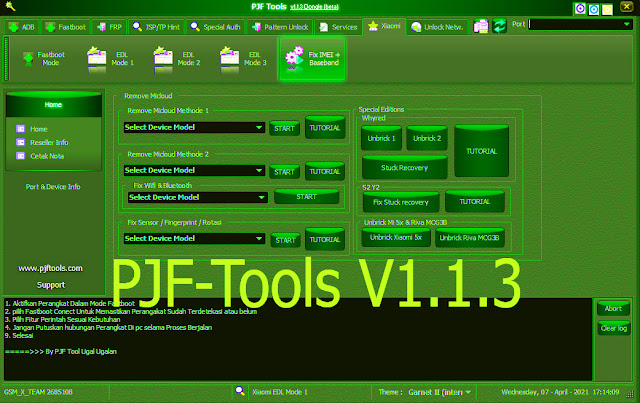Viewport: 640px width, 403px height.
Task: Open the ADB tab
Action: [22, 27]
